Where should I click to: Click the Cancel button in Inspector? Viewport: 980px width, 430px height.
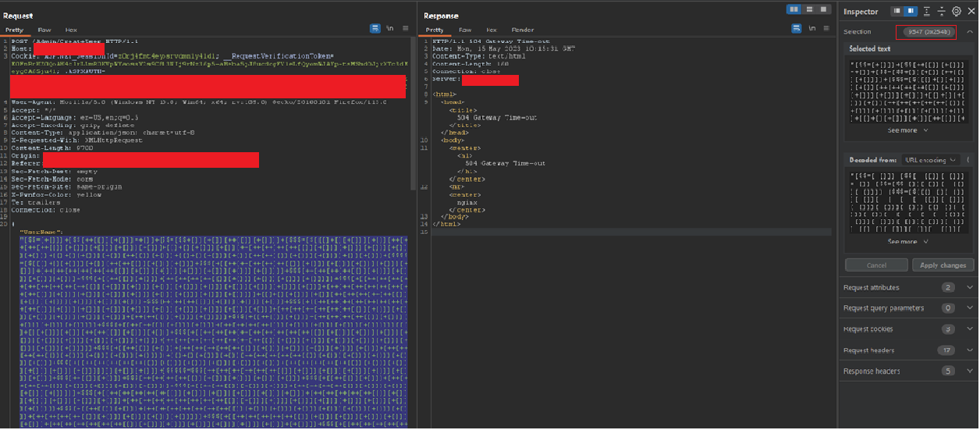876,265
